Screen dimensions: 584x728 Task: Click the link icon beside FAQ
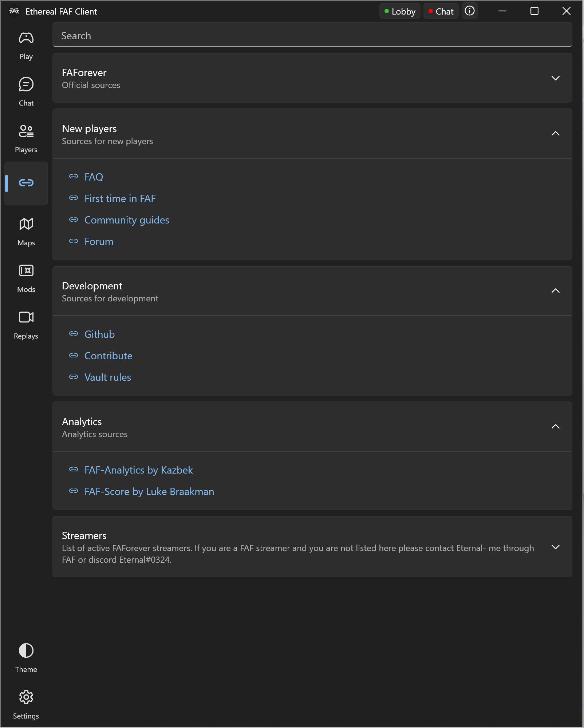pyautogui.click(x=74, y=176)
